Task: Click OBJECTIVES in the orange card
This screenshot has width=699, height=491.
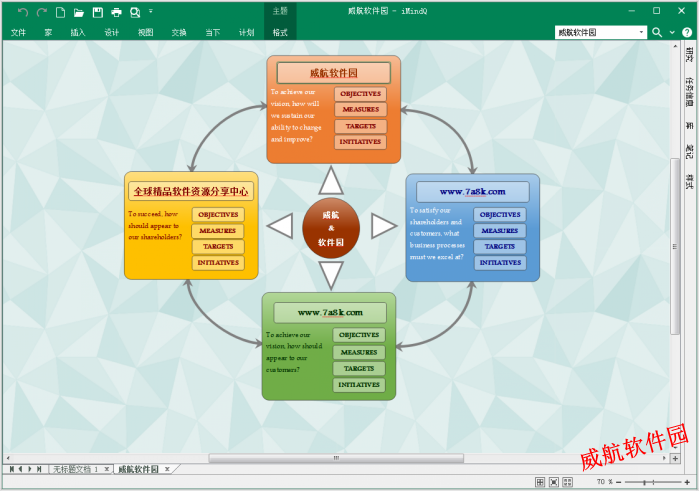Action: coord(361,94)
